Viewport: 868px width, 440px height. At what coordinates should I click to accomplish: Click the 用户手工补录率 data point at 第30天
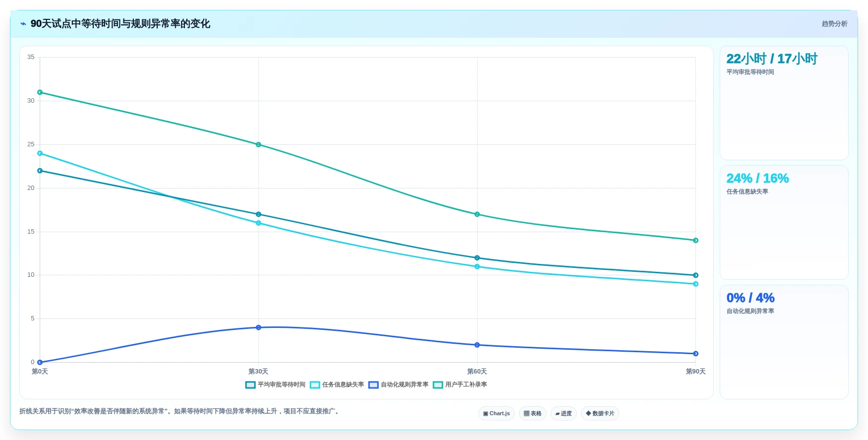(x=258, y=145)
